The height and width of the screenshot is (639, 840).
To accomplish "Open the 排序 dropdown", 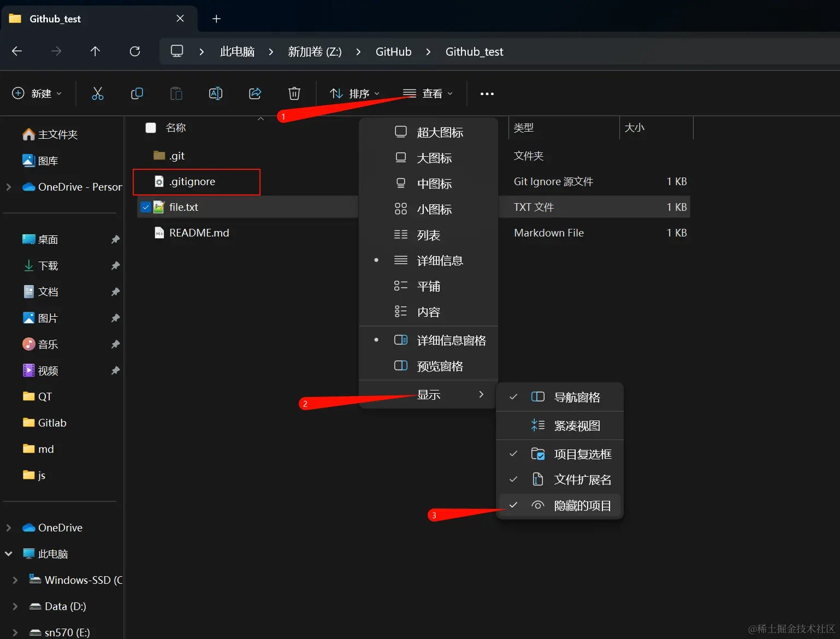I will tap(354, 93).
